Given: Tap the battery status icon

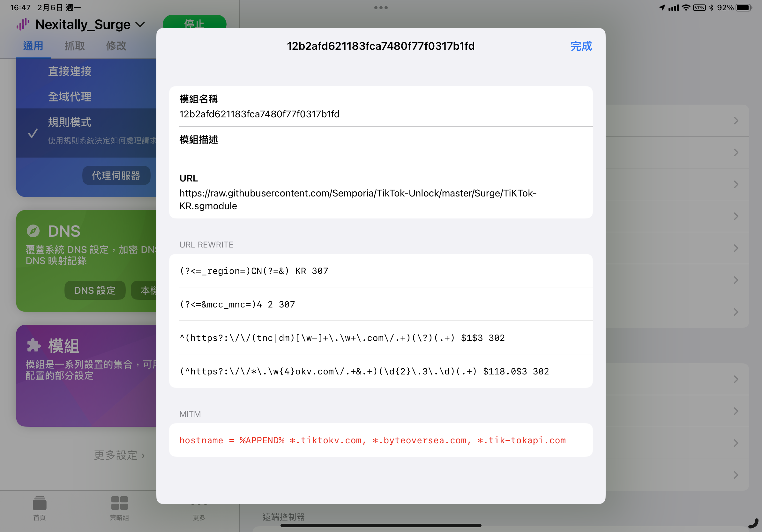Looking at the screenshot, I should (x=743, y=8).
